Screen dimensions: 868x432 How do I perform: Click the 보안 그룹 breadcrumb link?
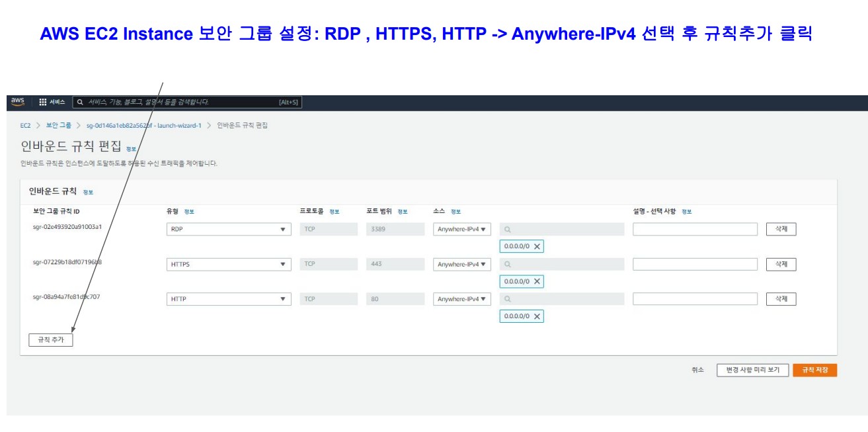59,125
